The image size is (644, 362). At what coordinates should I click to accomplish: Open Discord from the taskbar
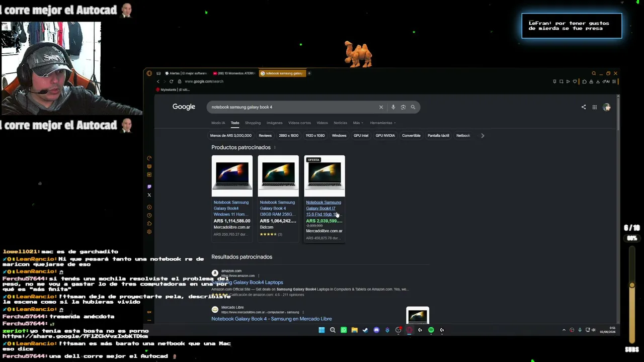pyautogui.click(x=376, y=330)
